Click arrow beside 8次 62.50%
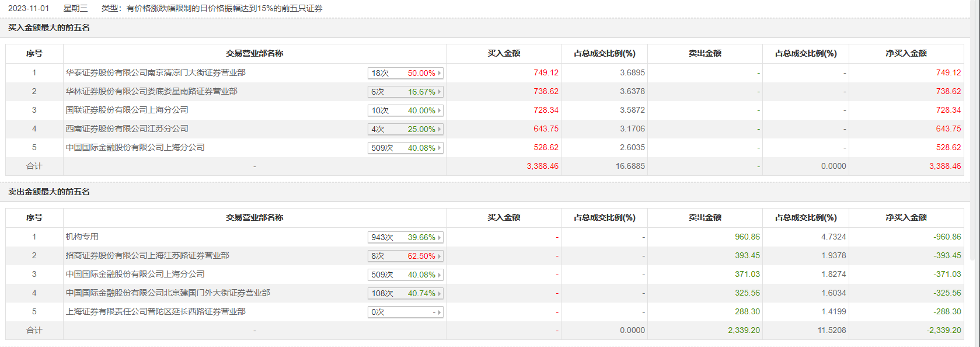This screenshot has width=980, height=347. [440, 256]
